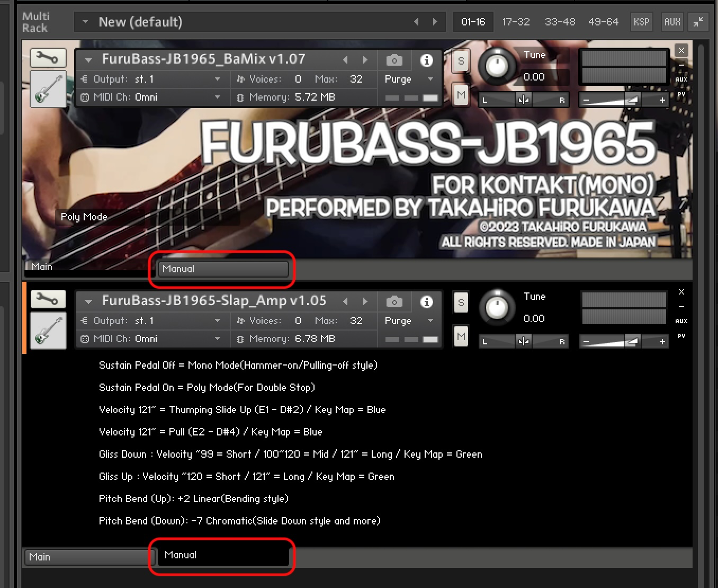The width and height of the screenshot is (718, 588).
Task: Take snapshot with camera icon in BaMix header
Action: tap(394, 60)
